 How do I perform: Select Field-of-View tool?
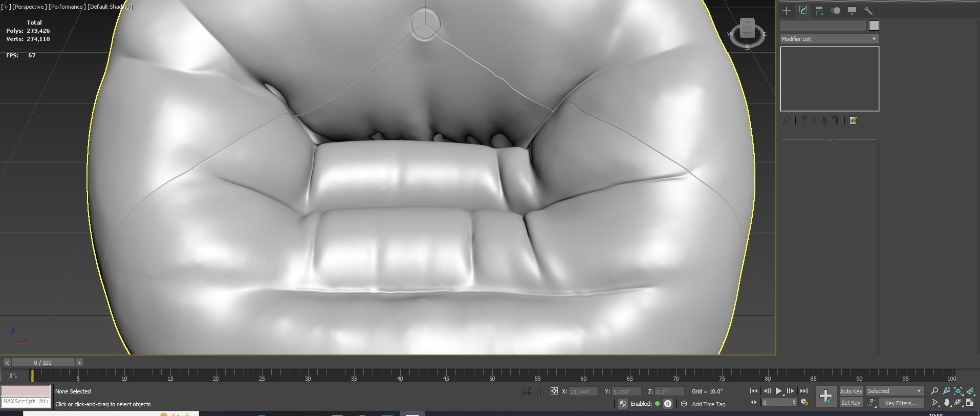click(935, 403)
